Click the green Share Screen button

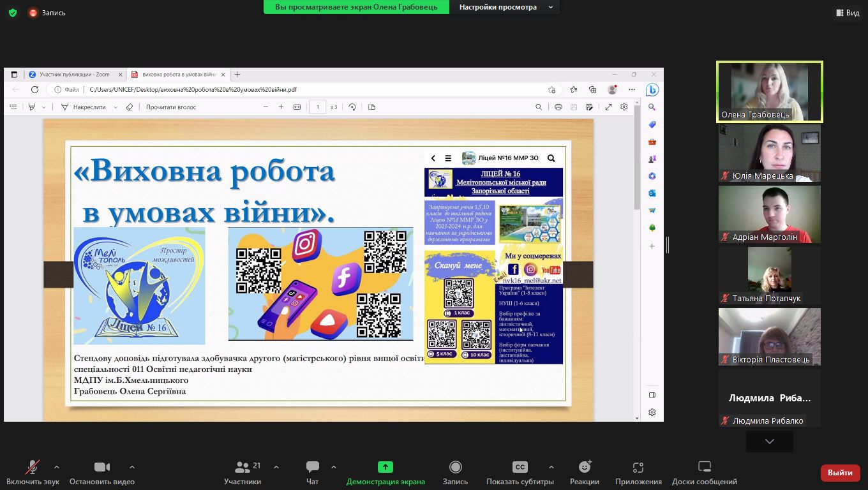[x=385, y=472]
